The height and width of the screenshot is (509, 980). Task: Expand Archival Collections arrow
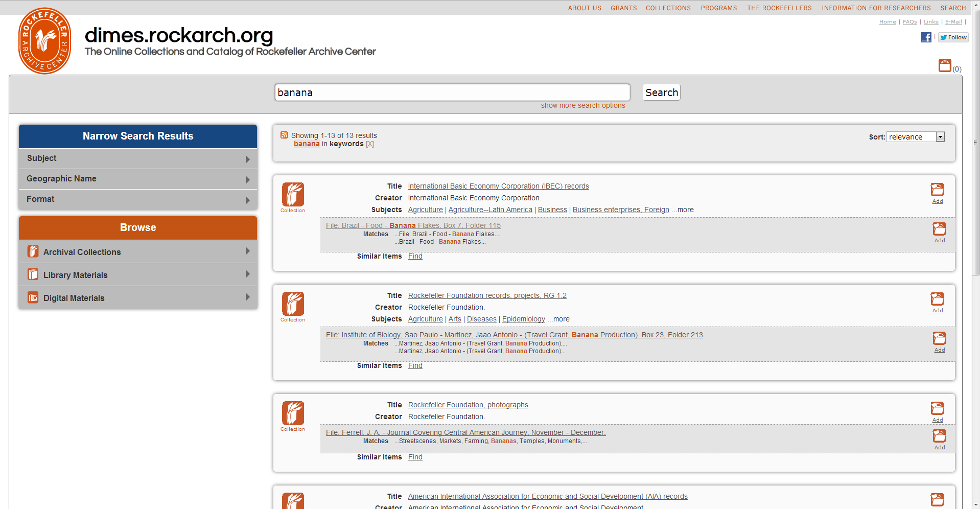247,251
